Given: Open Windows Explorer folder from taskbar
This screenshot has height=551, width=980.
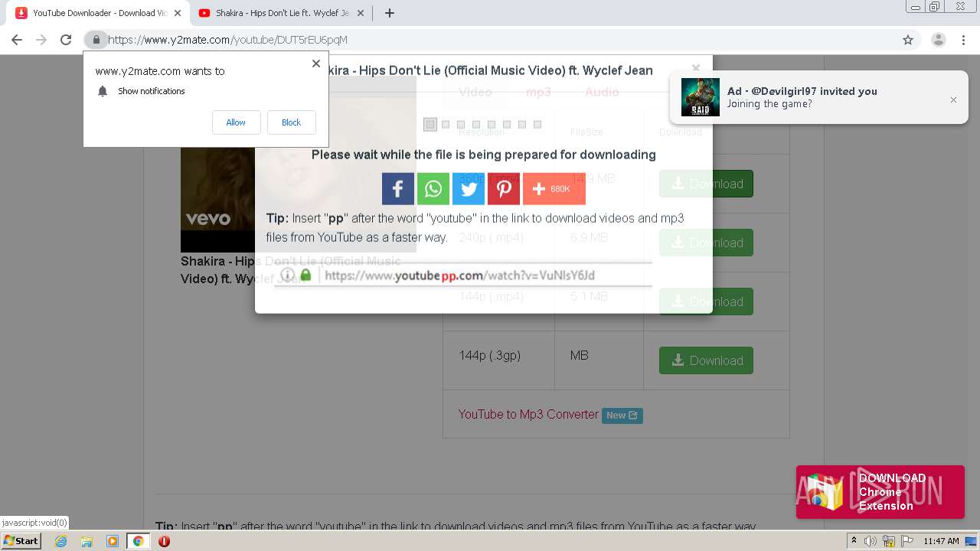Looking at the screenshot, I should click(x=87, y=541).
